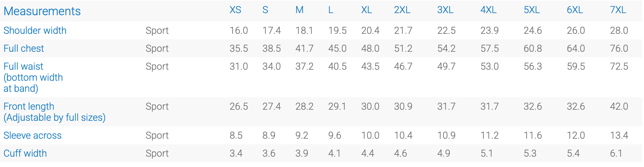Click the 6XL size column header
644x167 pixels.
575,10
